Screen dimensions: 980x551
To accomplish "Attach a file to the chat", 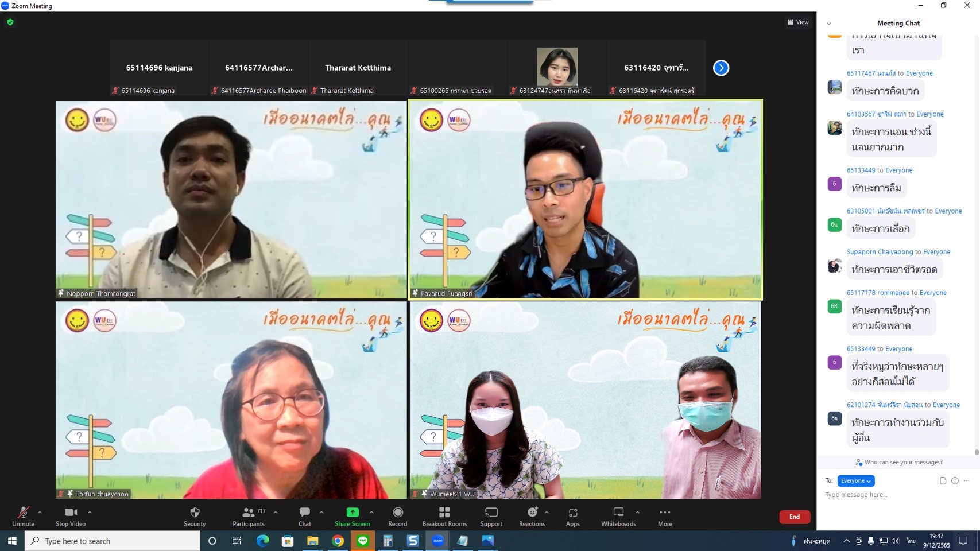I will (943, 480).
